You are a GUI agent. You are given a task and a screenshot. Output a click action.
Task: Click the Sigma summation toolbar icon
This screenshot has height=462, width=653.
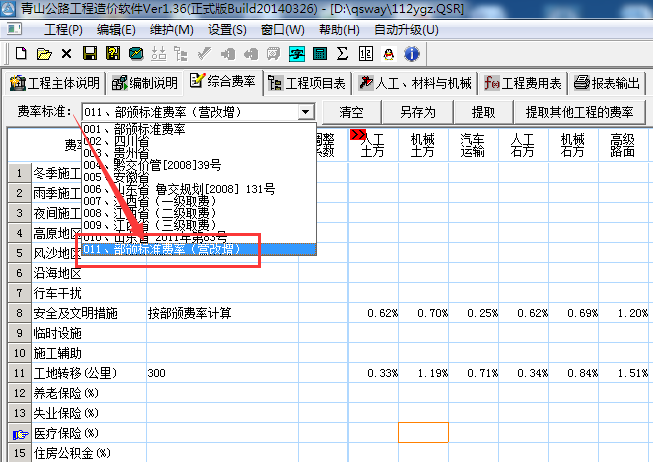pyautogui.click(x=342, y=53)
